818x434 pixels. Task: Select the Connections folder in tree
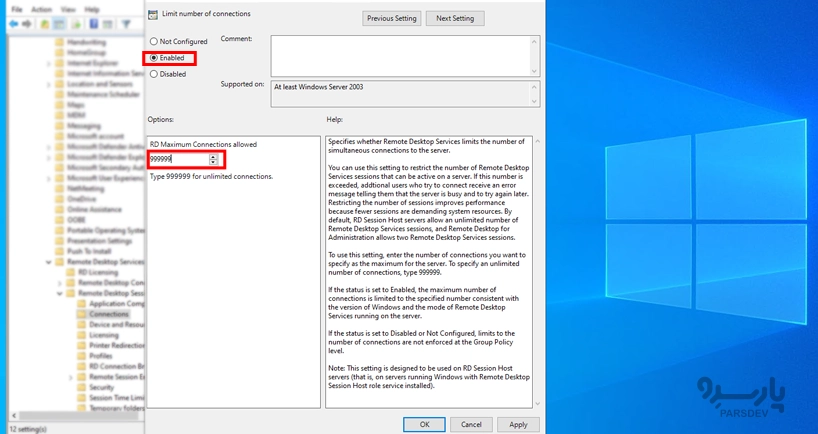(x=108, y=314)
